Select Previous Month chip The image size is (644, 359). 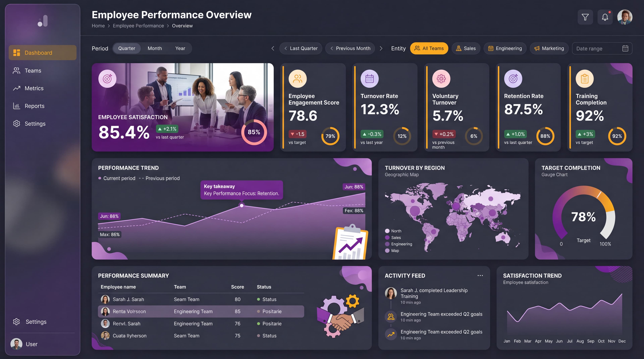(x=350, y=48)
